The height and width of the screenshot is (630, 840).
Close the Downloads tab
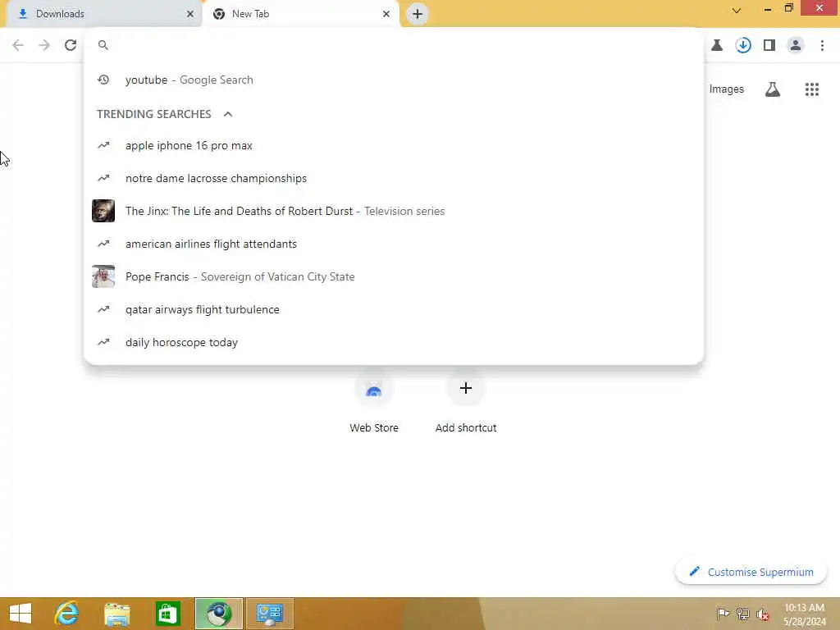[x=189, y=14]
